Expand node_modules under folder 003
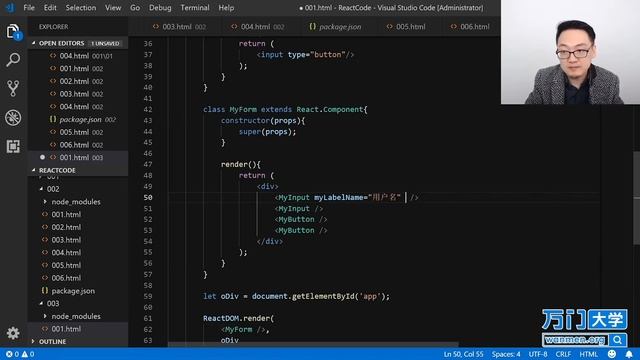Image resolution: width=640 pixels, height=360 pixels. point(45,316)
